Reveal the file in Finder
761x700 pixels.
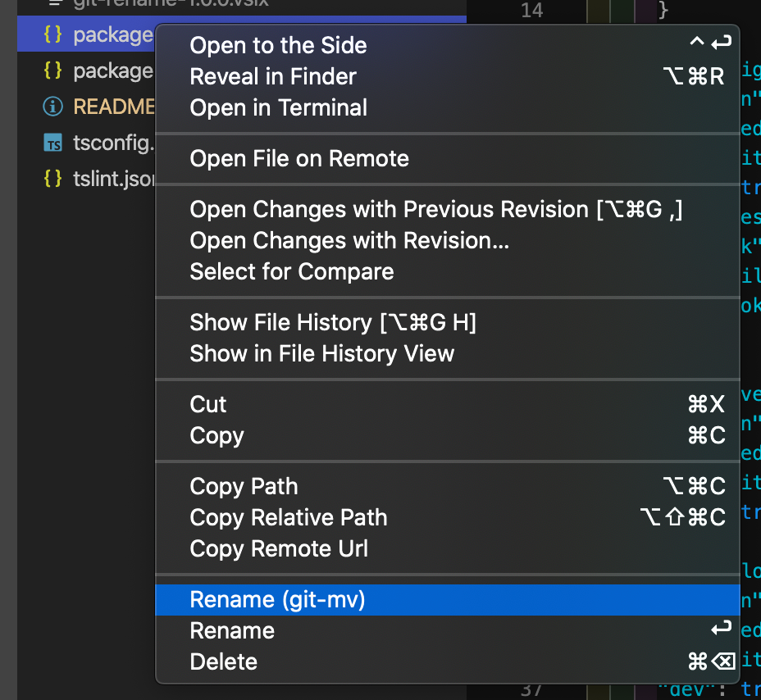point(272,77)
